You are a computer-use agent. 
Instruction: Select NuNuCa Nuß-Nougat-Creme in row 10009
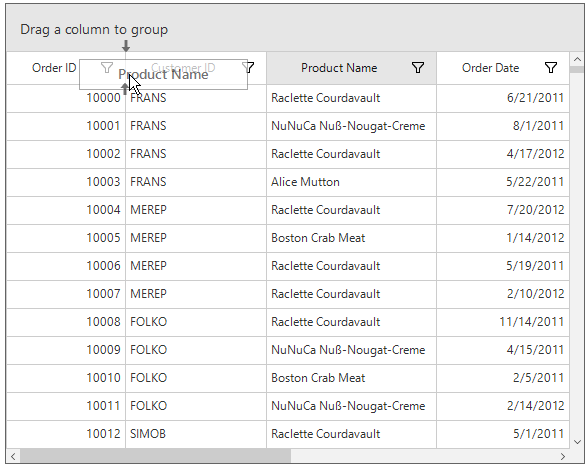[351, 350]
